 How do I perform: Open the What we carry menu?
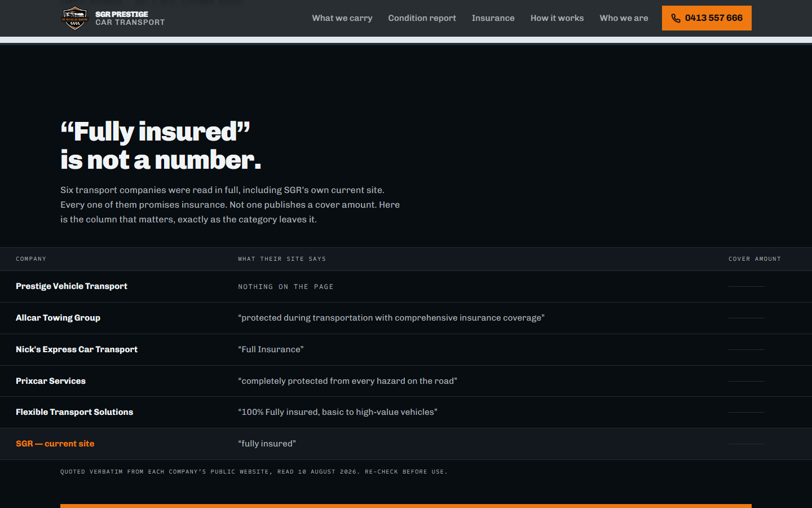[342, 18]
